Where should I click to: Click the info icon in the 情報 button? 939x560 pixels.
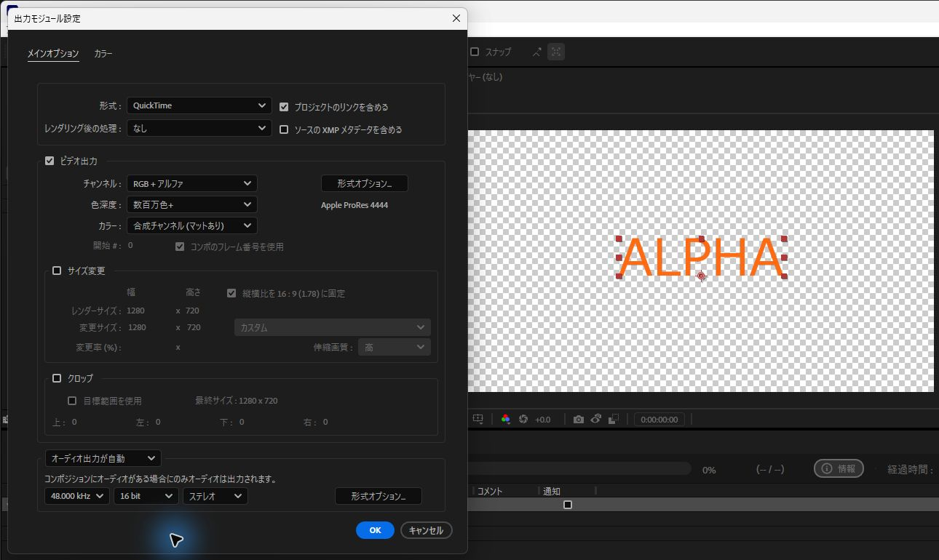[827, 468]
